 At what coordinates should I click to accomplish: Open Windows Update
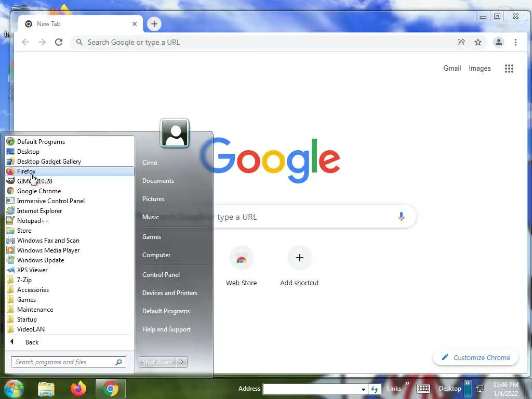(70, 260)
